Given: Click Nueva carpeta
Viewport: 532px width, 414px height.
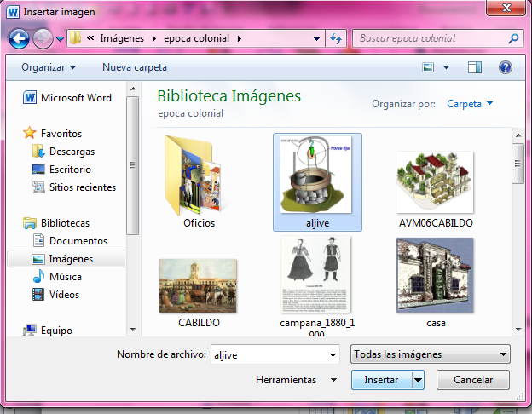Looking at the screenshot, I should pyautogui.click(x=135, y=67).
